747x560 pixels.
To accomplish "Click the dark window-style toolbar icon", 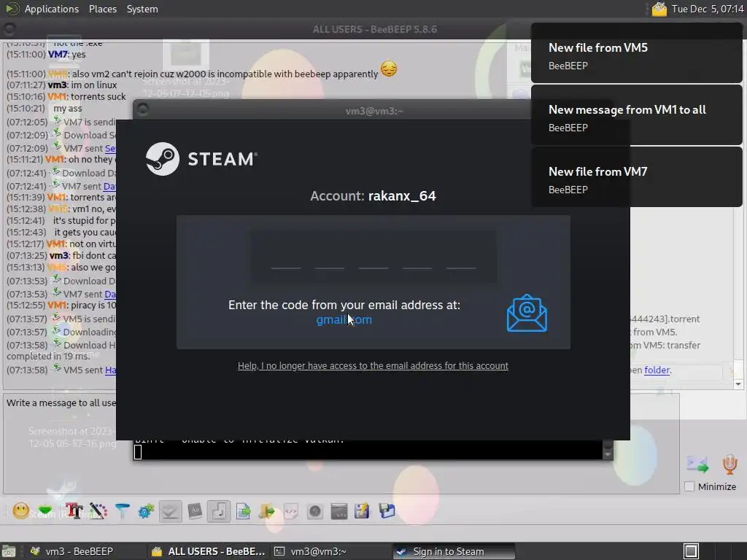I will (x=338, y=511).
